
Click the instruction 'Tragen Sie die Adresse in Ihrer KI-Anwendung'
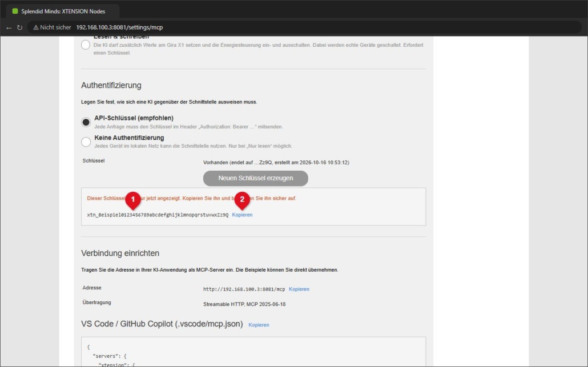pos(210,270)
